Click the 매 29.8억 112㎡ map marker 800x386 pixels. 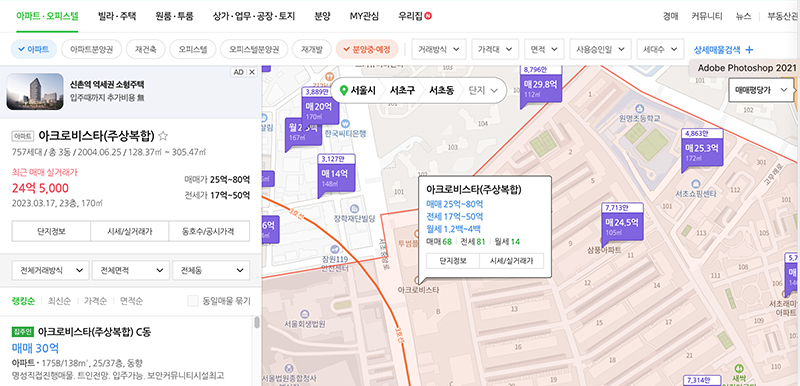pos(540,86)
